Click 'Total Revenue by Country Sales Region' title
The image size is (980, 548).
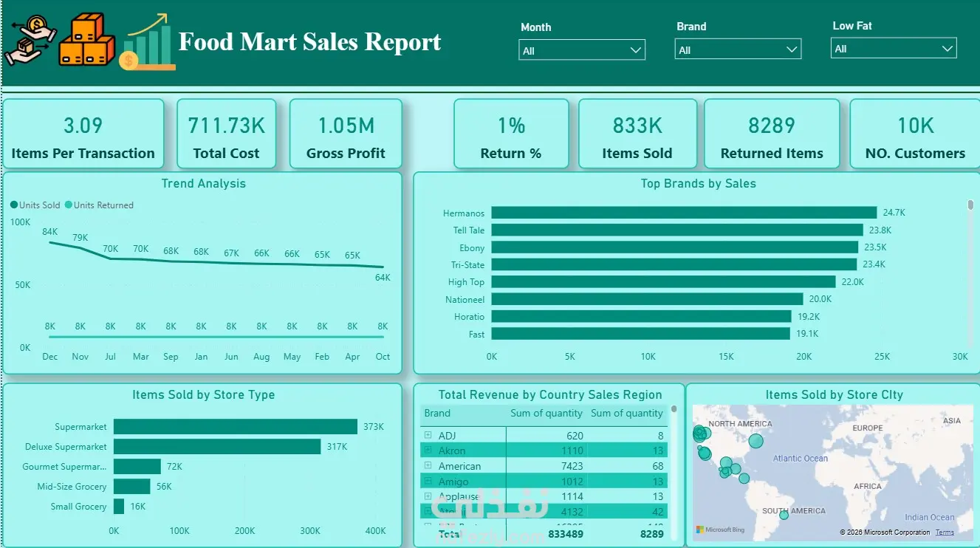[x=550, y=395]
